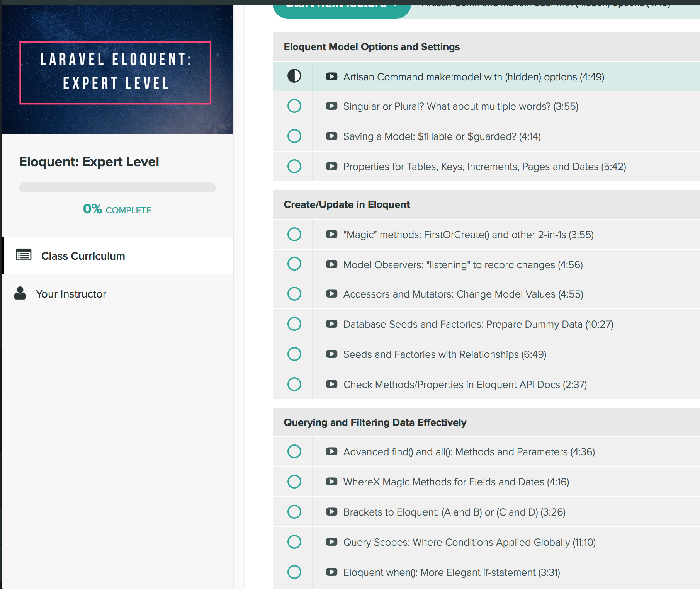Image resolution: width=700 pixels, height=589 pixels.
Task: Click video icon beside Brackets to Eloquent lecture
Action: click(331, 512)
